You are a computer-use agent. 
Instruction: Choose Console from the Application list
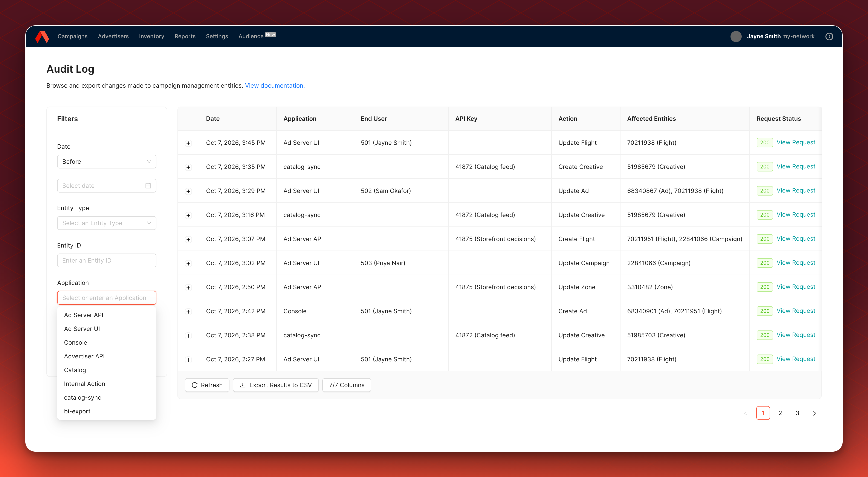coord(107,342)
